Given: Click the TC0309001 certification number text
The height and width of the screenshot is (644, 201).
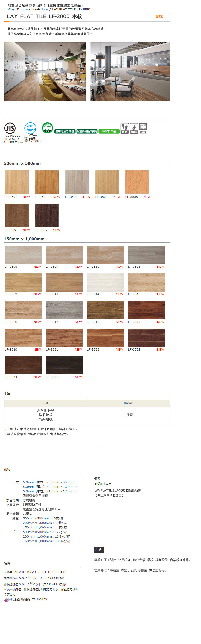Looking at the screenshot, I should click(12, 136).
